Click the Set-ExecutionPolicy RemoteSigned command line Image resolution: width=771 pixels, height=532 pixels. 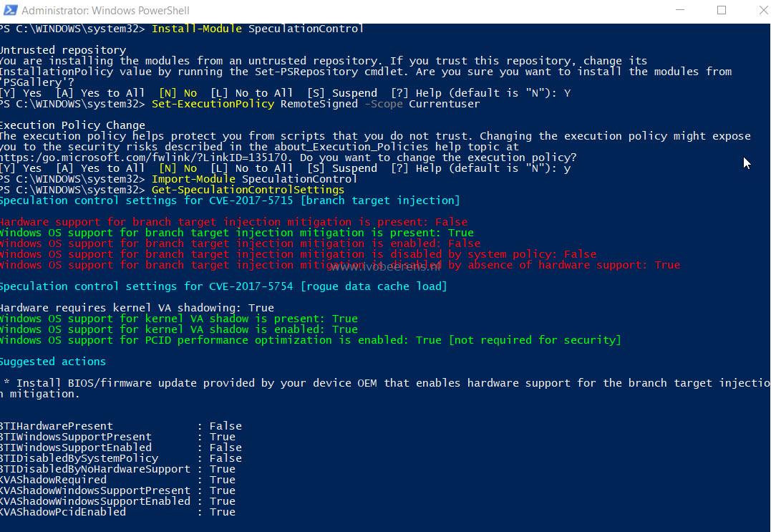click(316, 105)
